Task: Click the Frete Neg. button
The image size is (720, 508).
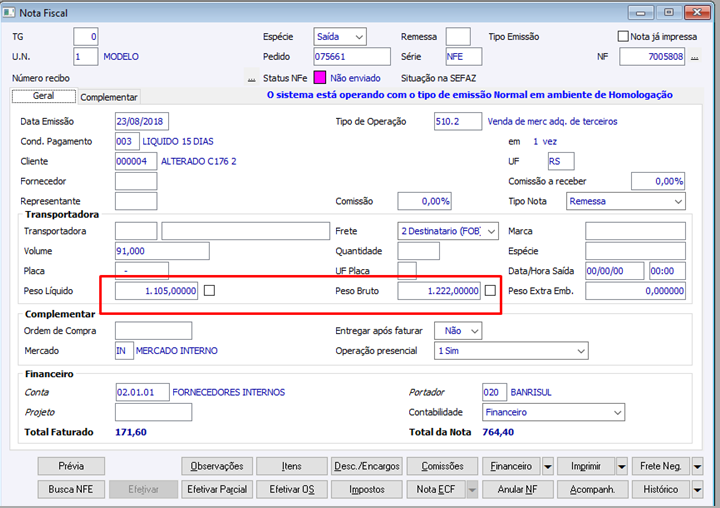Action: [x=661, y=466]
